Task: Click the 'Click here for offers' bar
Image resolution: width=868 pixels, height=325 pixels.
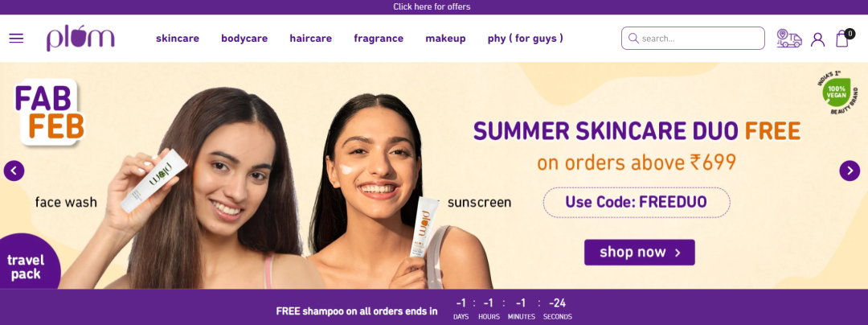Action: coord(432,6)
